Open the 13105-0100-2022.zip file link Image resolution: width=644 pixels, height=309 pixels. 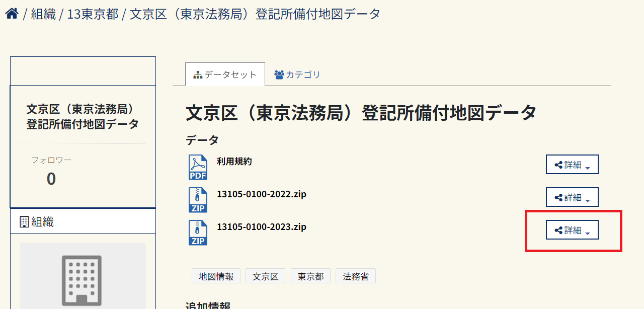coord(261,194)
